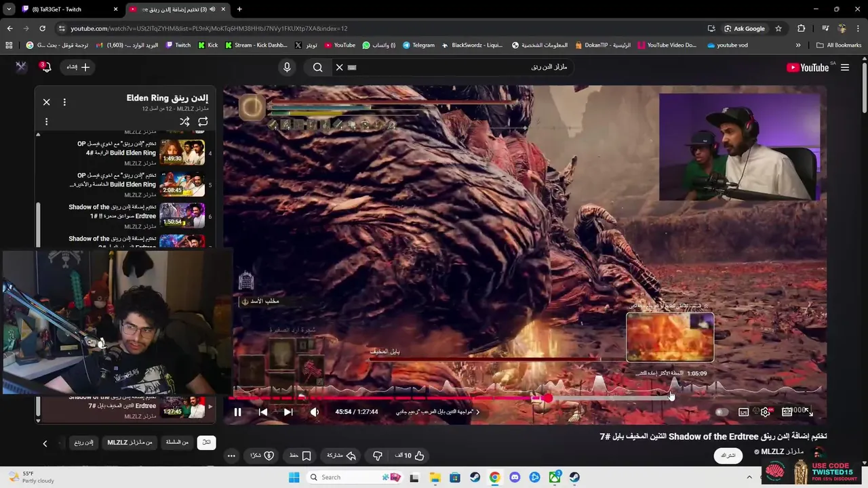Open YouTube home logo
The image size is (868, 488).
click(808, 67)
